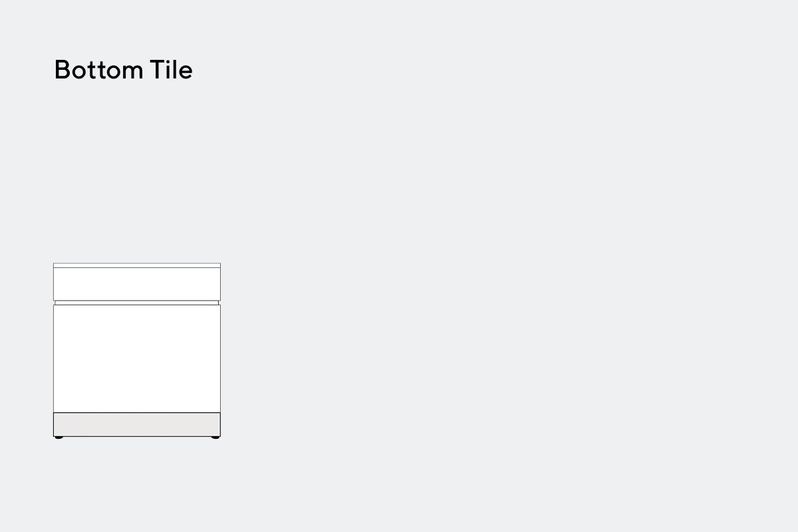This screenshot has width=798, height=532.
Task: Select the upper drawer front panel
Action: click(x=137, y=284)
